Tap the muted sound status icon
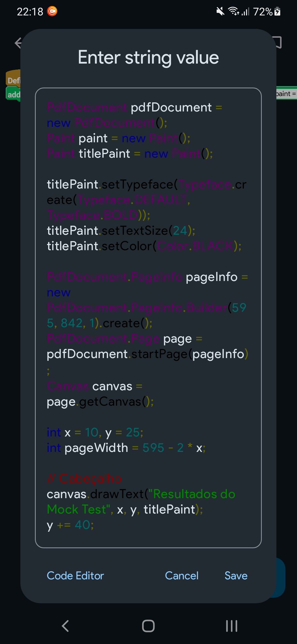Viewport: 297px width, 644px height. click(220, 11)
